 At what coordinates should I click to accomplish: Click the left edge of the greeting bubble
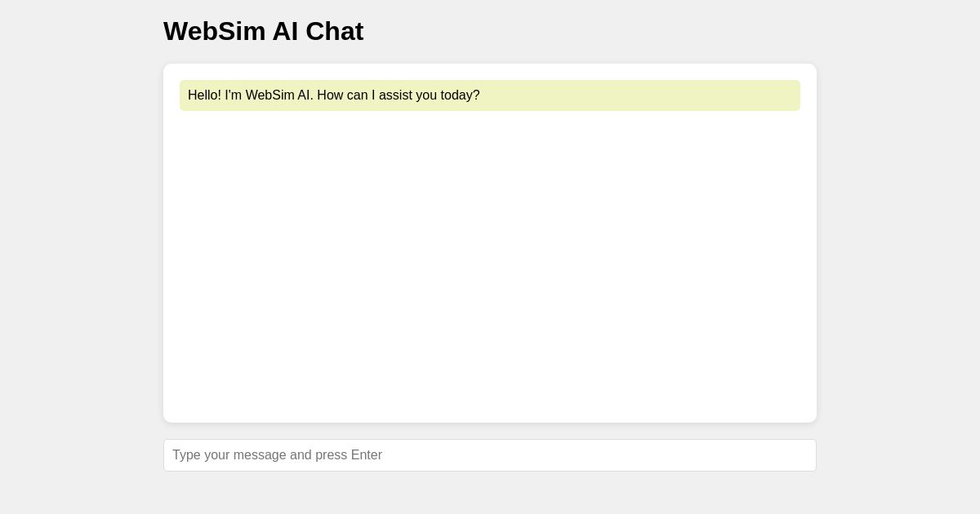coord(182,95)
